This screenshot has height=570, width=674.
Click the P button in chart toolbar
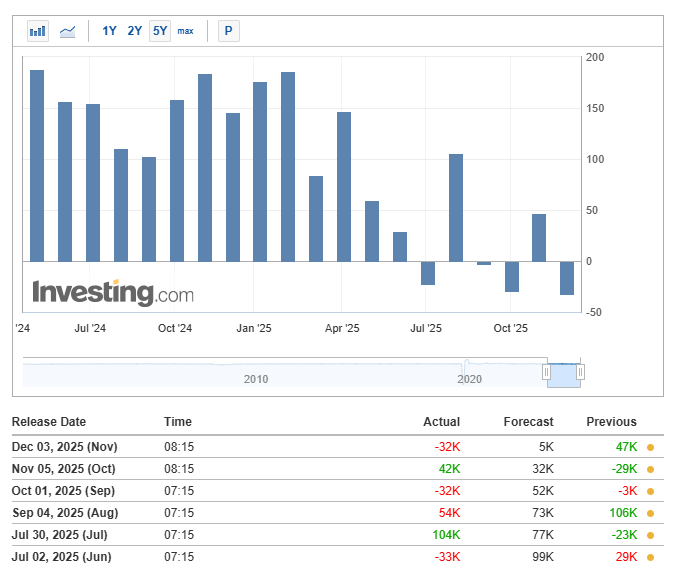point(228,31)
